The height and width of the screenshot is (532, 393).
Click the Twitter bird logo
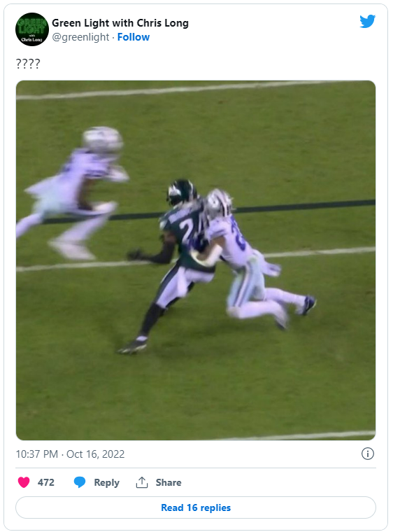pos(367,22)
